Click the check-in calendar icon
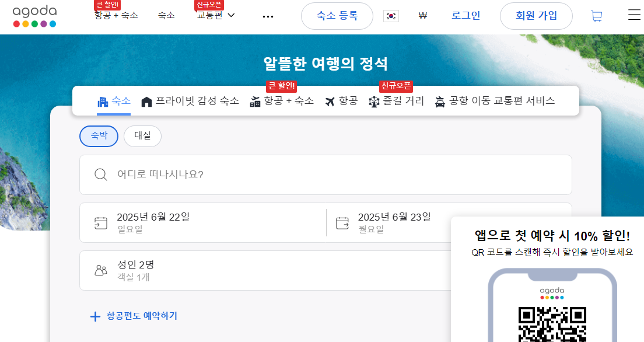This screenshot has width=644, height=342. coord(100,223)
